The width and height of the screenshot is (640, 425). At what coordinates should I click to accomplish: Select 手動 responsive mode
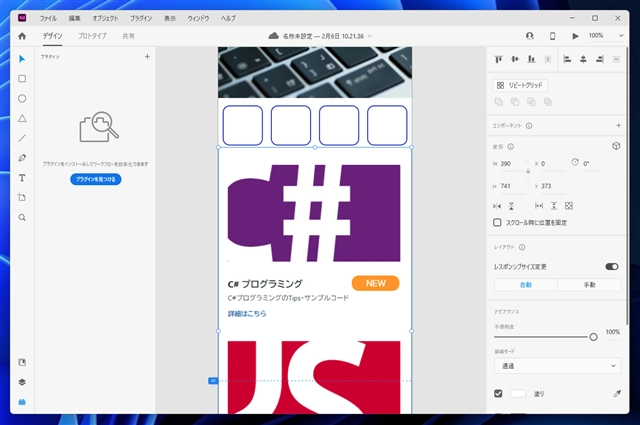pyautogui.click(x=589, y=285)
